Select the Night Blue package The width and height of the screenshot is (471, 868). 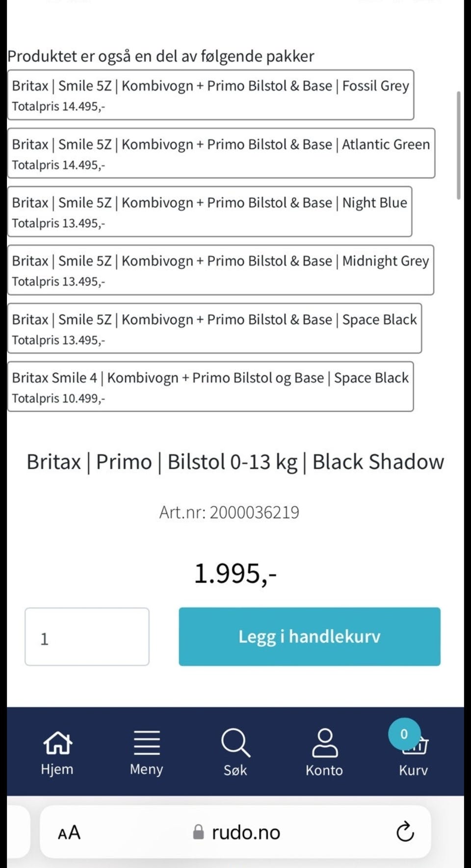tap(209, 211)
